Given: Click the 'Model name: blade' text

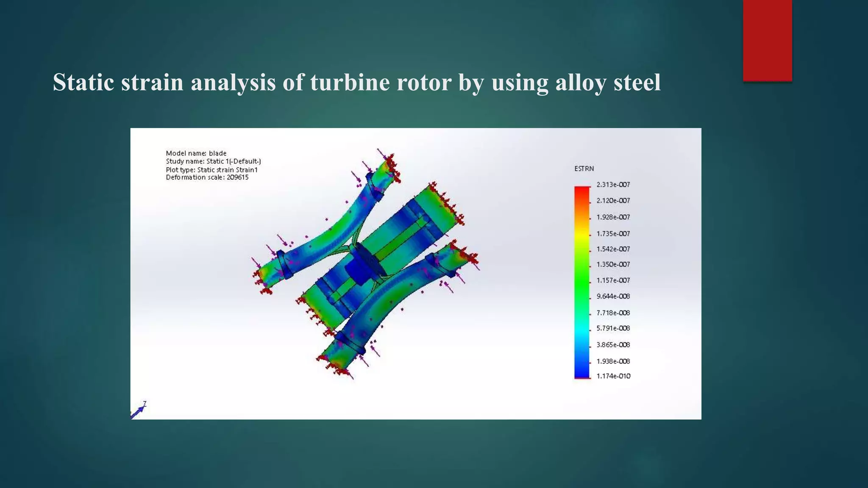Looking at the screenshot, I should point(196,153).
